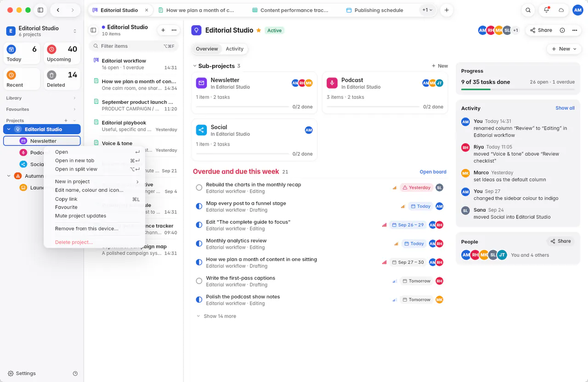Add item with plus in list header
This screenshot has height=382, width=588.
pos(163,30)
